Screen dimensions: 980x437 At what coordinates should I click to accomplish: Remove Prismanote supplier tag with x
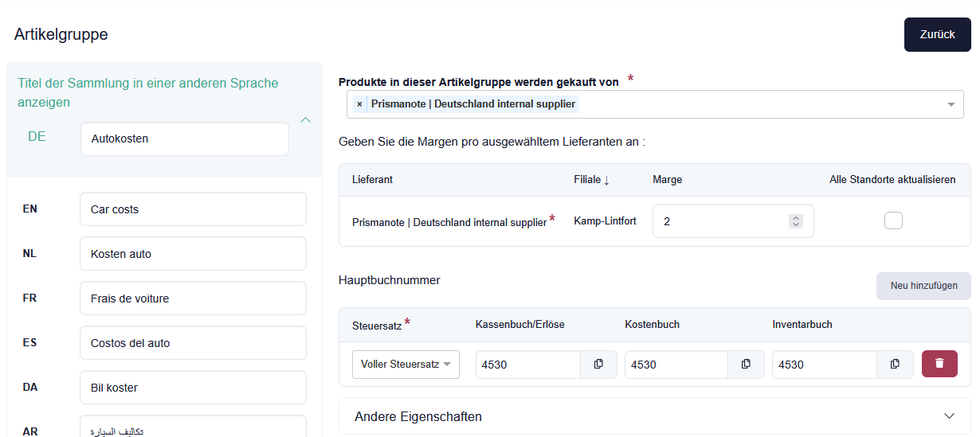[x=359, y=104]
